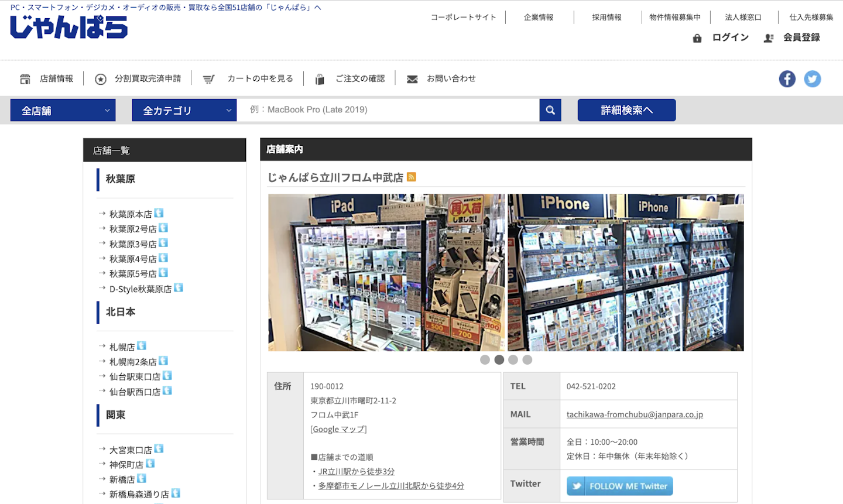Open the 採用情報 menu item

click(606, 17)
